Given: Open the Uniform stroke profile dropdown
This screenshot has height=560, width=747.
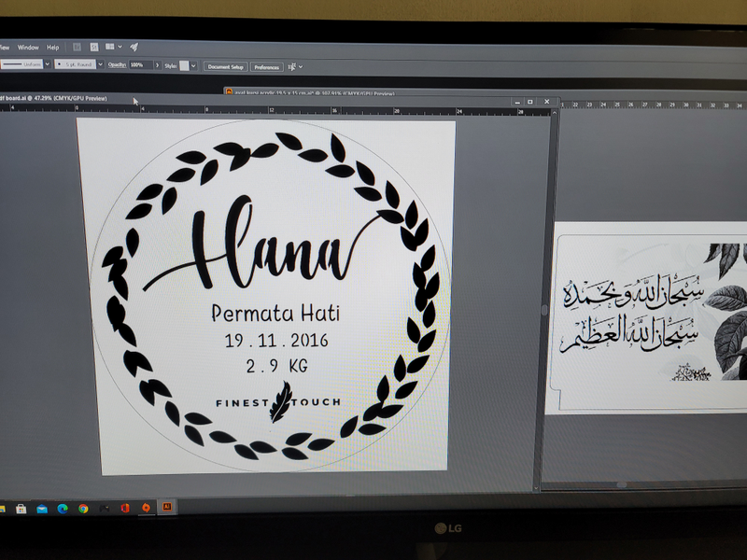Looking at the screenshot, I should (x=48, y=63).
